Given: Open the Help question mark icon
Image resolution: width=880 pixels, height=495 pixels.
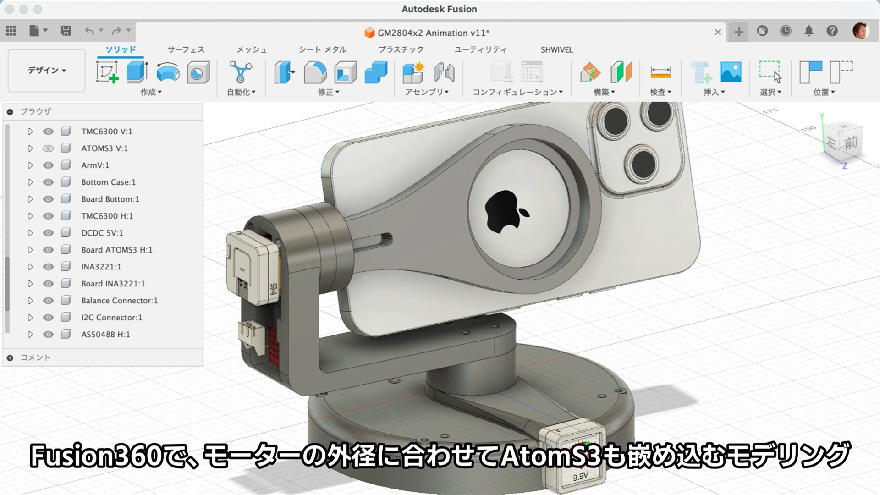Looking at the screenshot, I should [x=832, y=31].
